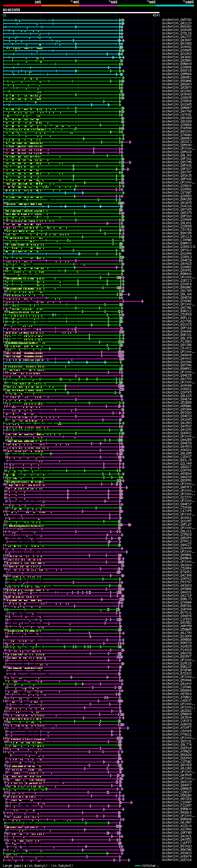This screenshot has height=868, width=197.
Task: Select label UniRef100_Q9M6R7
Action: coord(177,108)
